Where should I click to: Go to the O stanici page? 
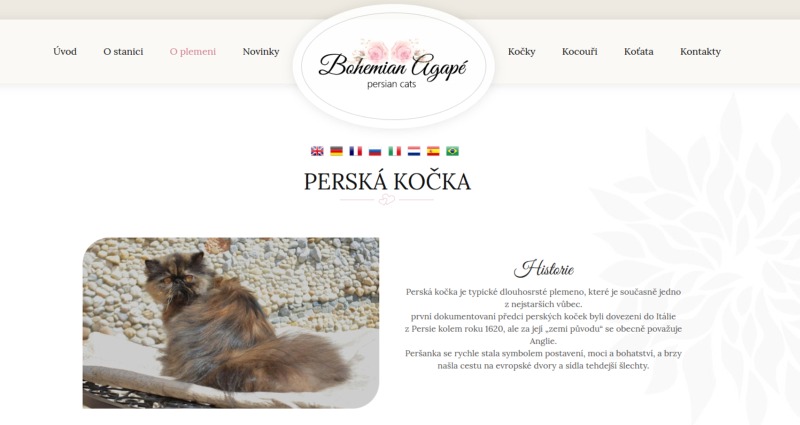[123, 52]
